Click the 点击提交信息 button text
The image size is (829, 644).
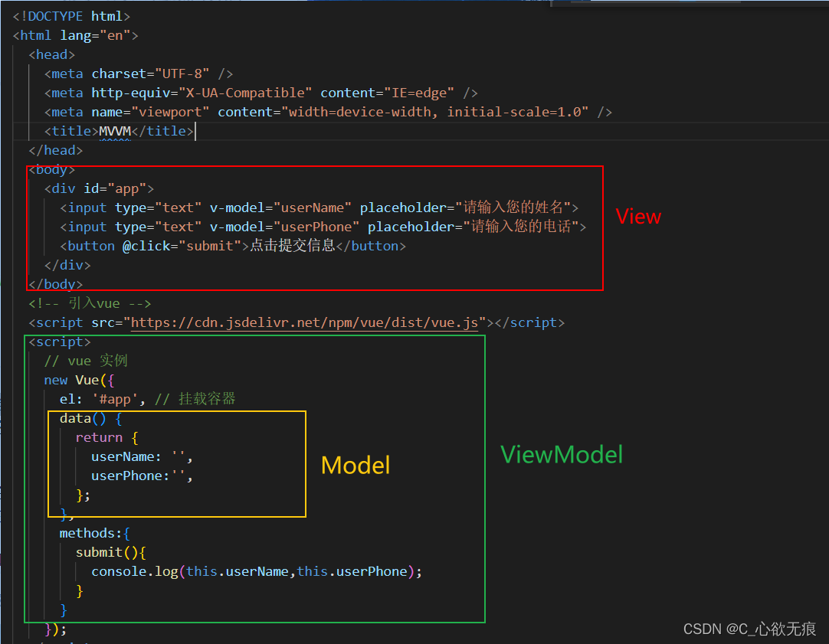pyautogui.click(x=293, y=246)
